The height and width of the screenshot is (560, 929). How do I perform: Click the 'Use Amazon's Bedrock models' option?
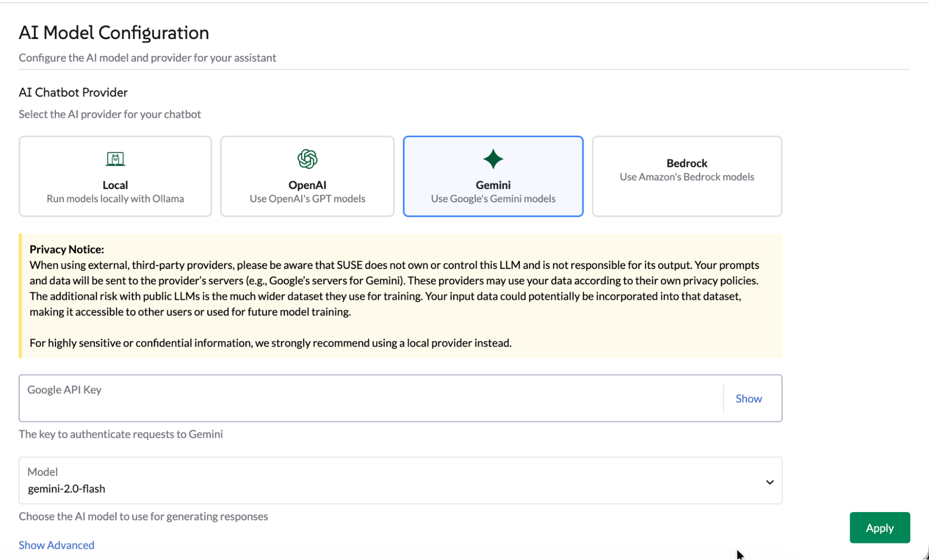[x=687, y=177]
